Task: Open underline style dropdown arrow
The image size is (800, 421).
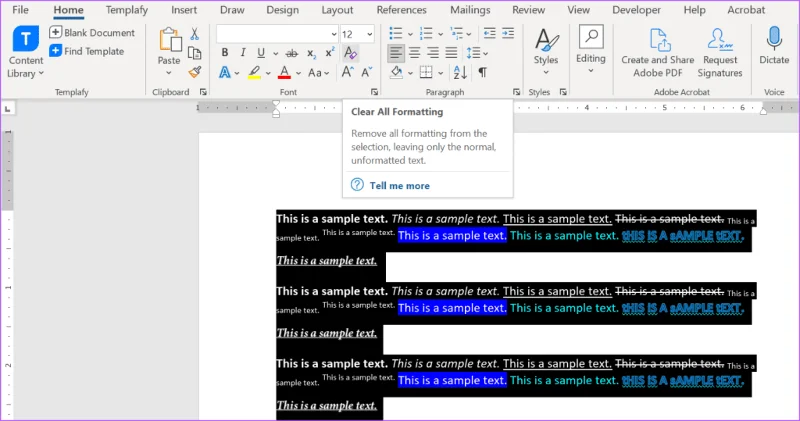Action: [x=276, y=53]
